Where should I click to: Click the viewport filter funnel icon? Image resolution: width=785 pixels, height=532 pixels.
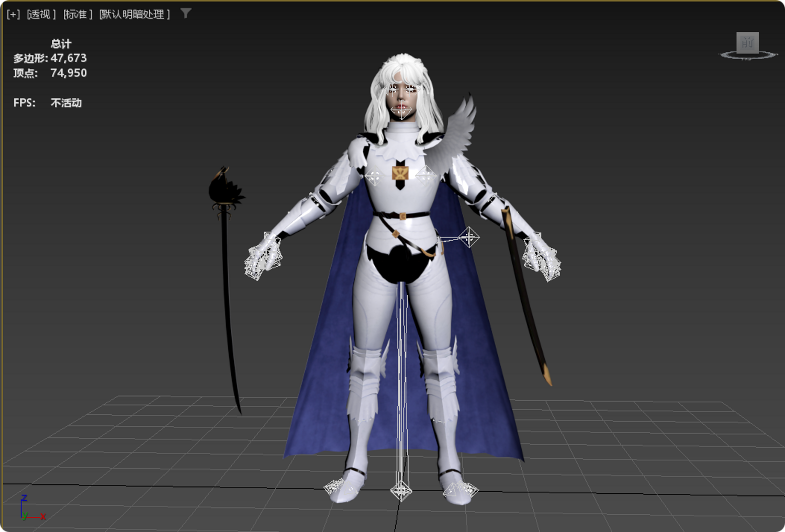click(x=186, y=13)
